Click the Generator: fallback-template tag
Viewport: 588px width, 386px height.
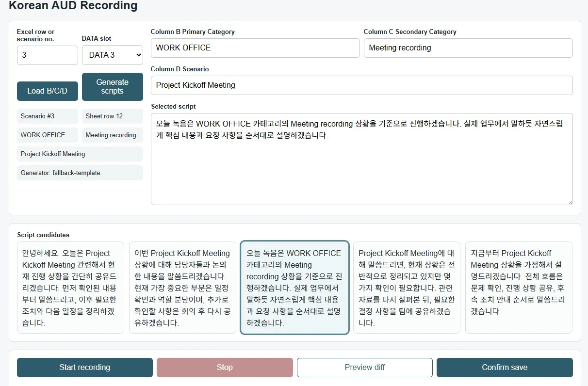point(80,173)
